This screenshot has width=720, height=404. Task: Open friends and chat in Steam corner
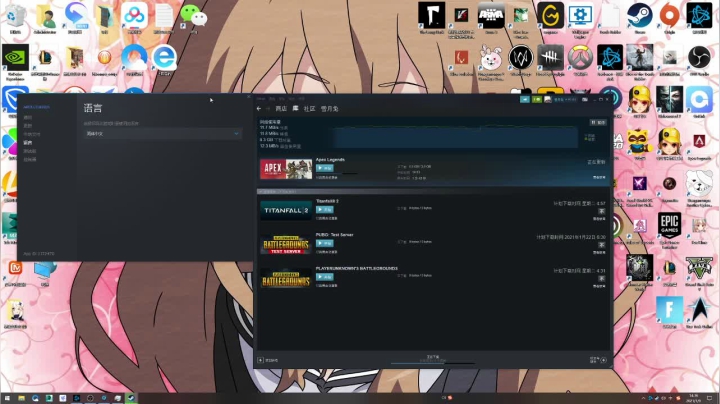click(x=598, y=360)
